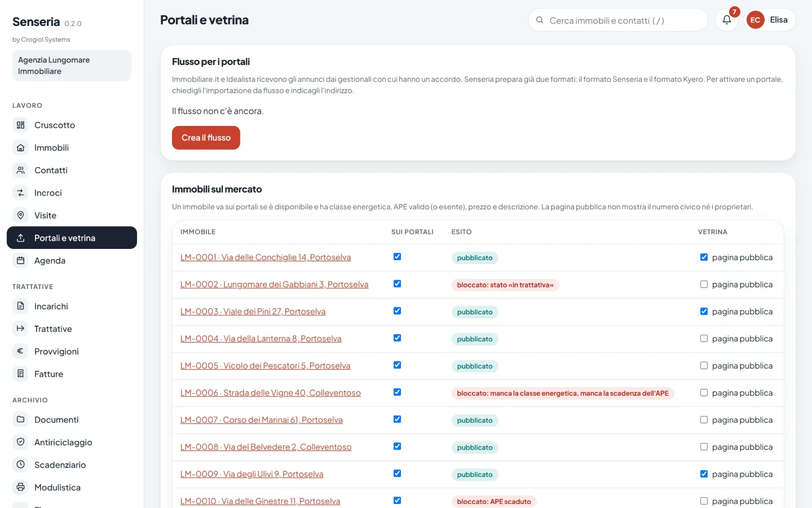The height and width of the screenshot is (508, 812).
Task: Toggle the 'sui portali' checkbox for LM-0002
Action: click(397, 284)
